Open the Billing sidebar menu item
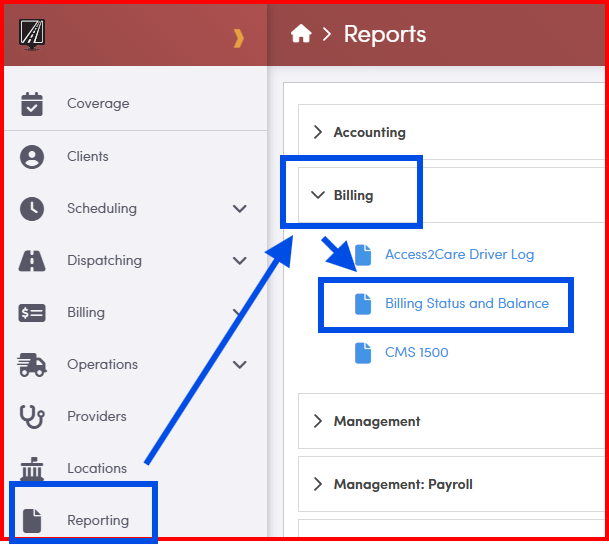This screenshot has height=545, width=609. click(85, 313)
